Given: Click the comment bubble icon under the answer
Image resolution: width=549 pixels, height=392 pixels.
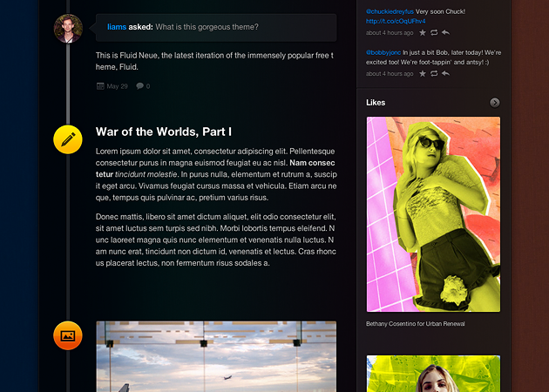Looking at the screenshot, I should [140, 86].
